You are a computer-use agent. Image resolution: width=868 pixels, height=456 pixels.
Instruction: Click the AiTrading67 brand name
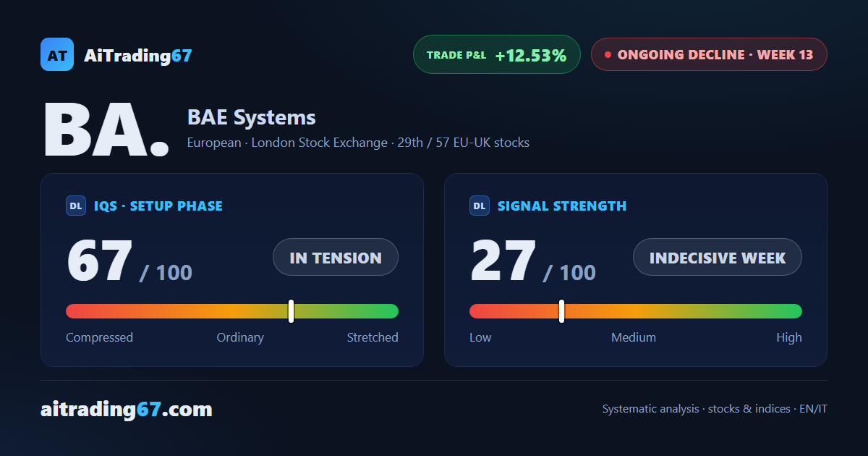(x=138, y=55)
